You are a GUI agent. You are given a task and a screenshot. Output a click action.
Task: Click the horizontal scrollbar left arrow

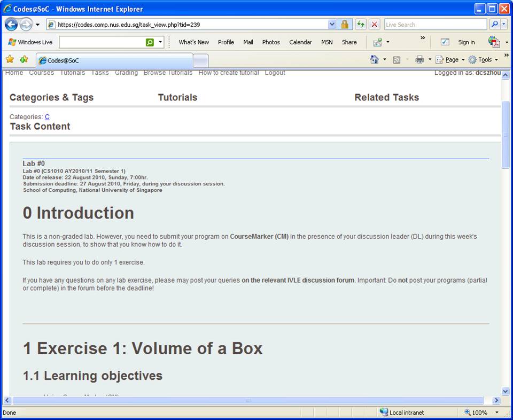[x=7, y=400]
